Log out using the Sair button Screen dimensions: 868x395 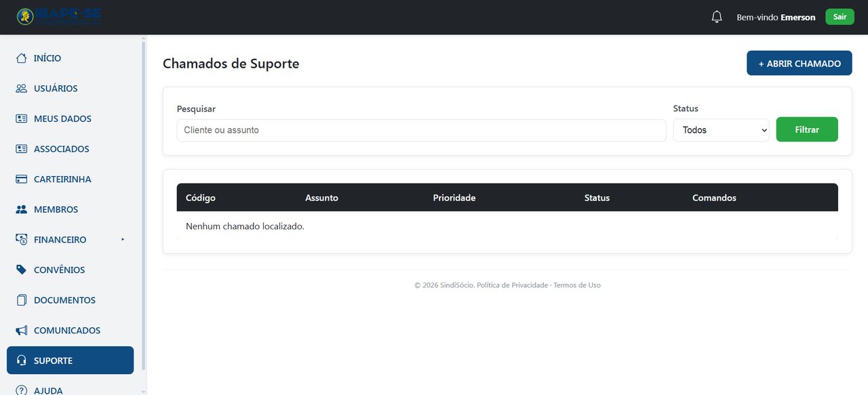(840, 17)
